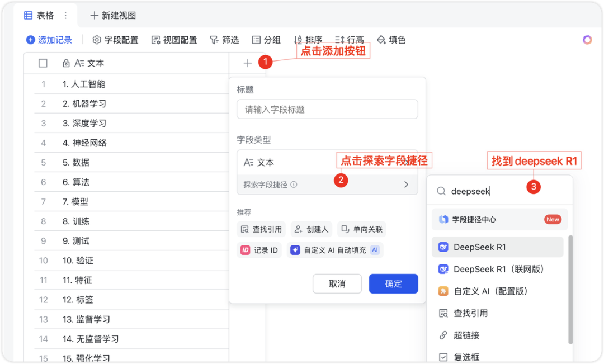Screen dimensions: 604x364
Task: Click the lock icon in the 文本 column header
Action: pos(66,63)
